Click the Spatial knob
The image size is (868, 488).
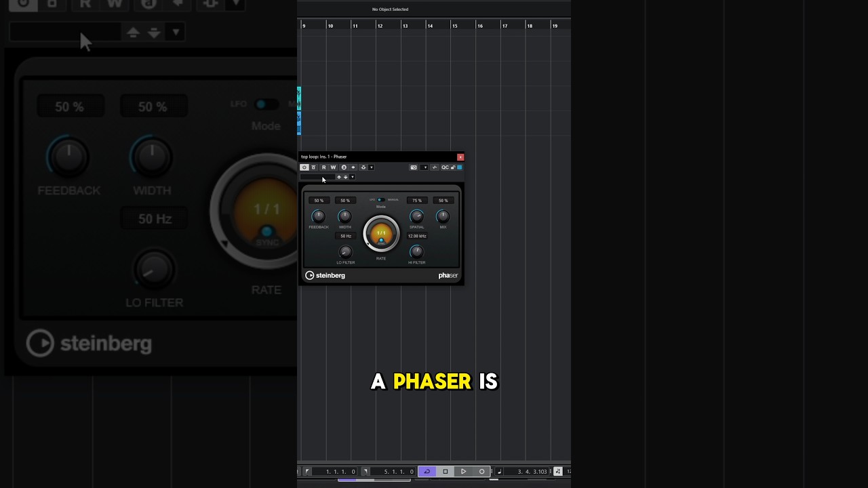(416, 216)
